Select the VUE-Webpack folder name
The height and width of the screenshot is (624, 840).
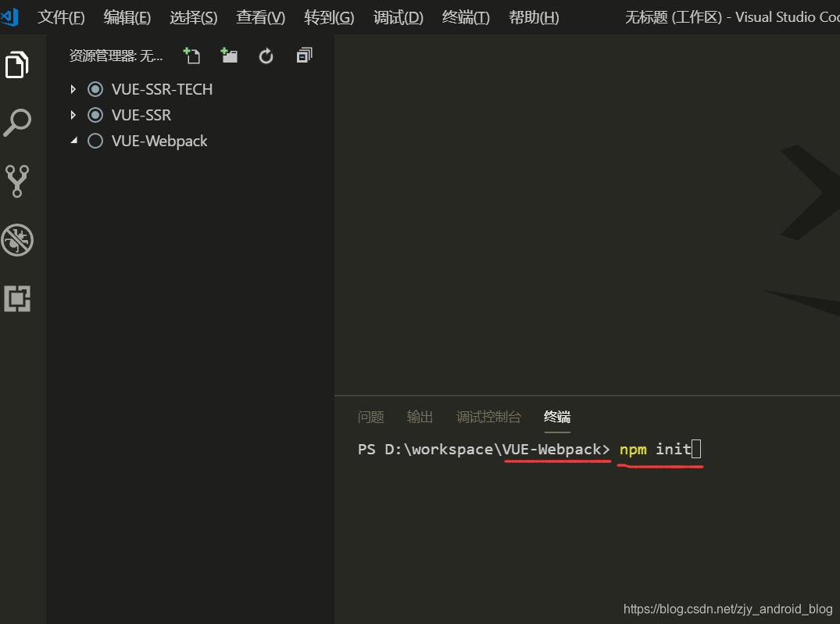[x=159, y=141]
